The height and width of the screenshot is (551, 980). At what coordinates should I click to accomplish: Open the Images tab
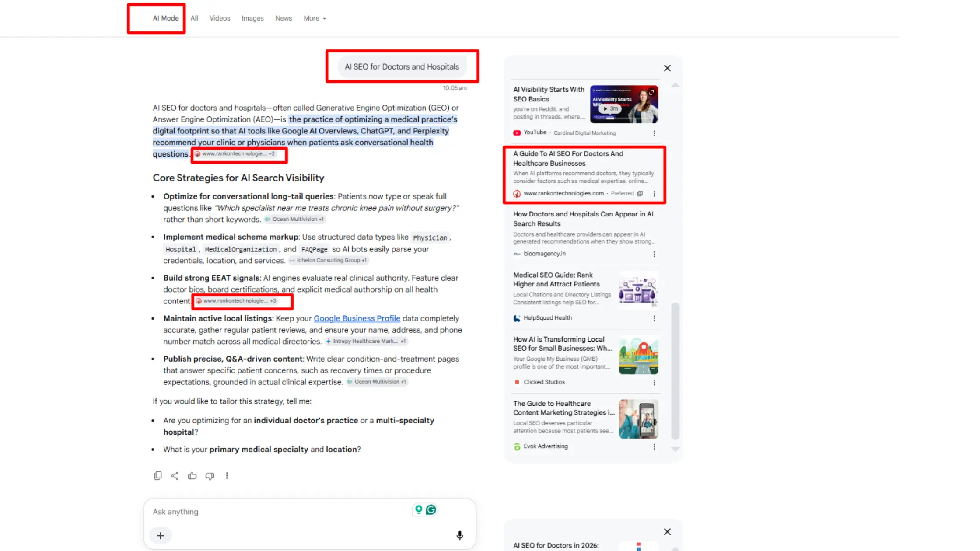tap(252, 18)
